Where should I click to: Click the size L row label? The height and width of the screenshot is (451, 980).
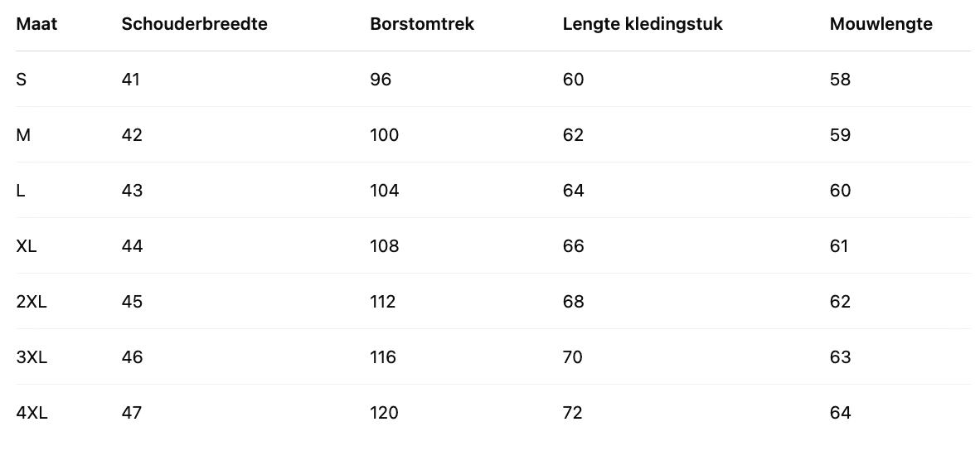21,191
